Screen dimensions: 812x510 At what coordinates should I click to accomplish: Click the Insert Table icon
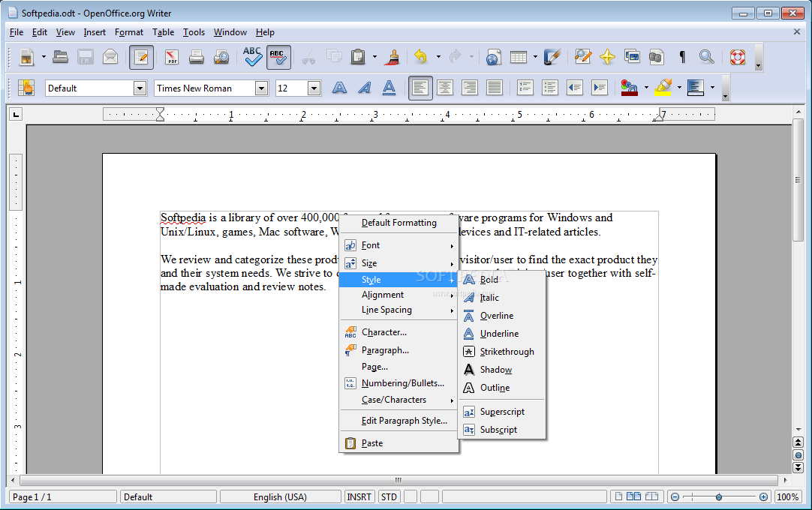pos(519,57)
